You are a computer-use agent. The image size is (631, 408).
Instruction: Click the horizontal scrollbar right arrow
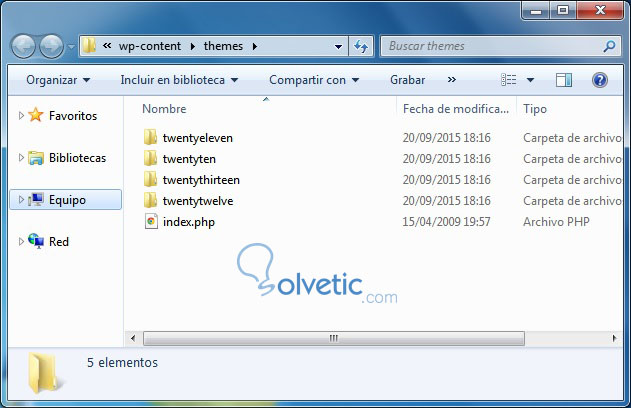(614, 338)
